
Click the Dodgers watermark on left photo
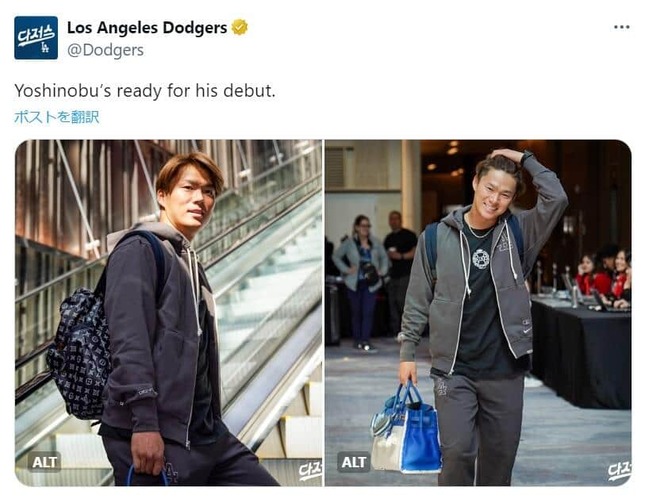(x=310, y=471)
